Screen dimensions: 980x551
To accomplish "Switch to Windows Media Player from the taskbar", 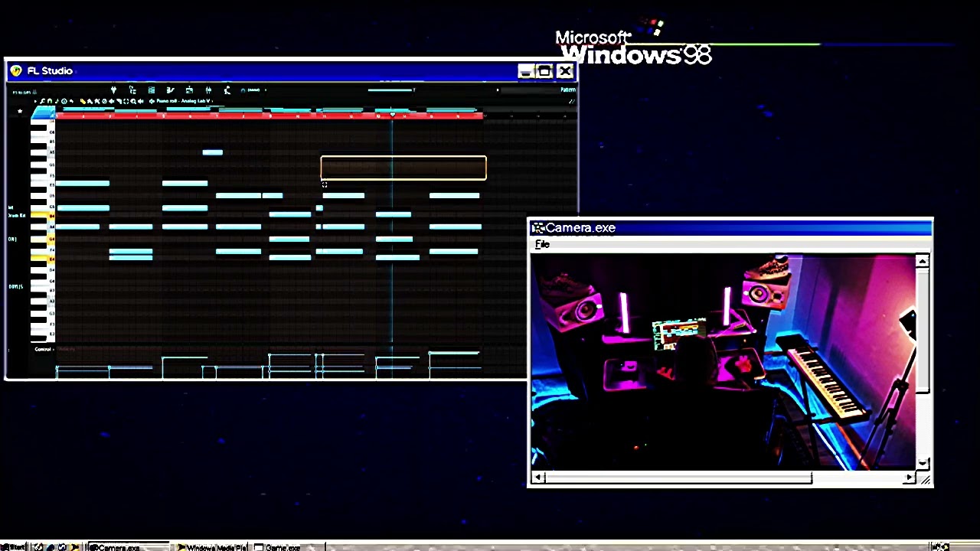I will [x=211, y=547].
